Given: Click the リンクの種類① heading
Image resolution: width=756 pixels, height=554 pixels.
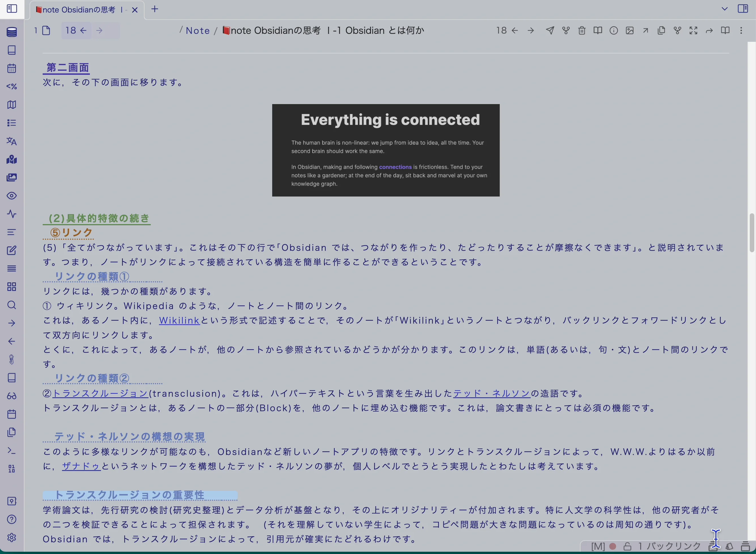Looking at the screenshot, I should (92, 276).
